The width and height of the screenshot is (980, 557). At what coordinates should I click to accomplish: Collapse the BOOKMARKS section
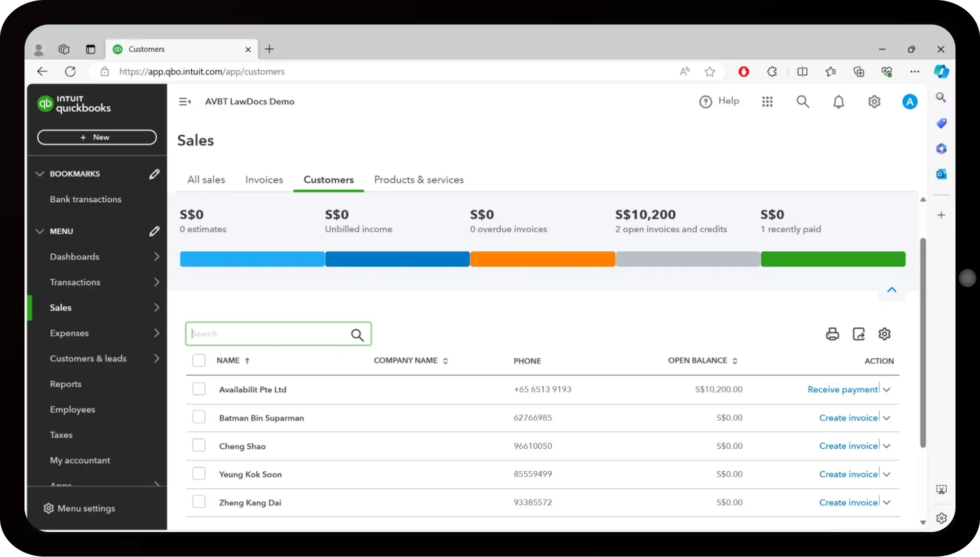click(40, 174)
